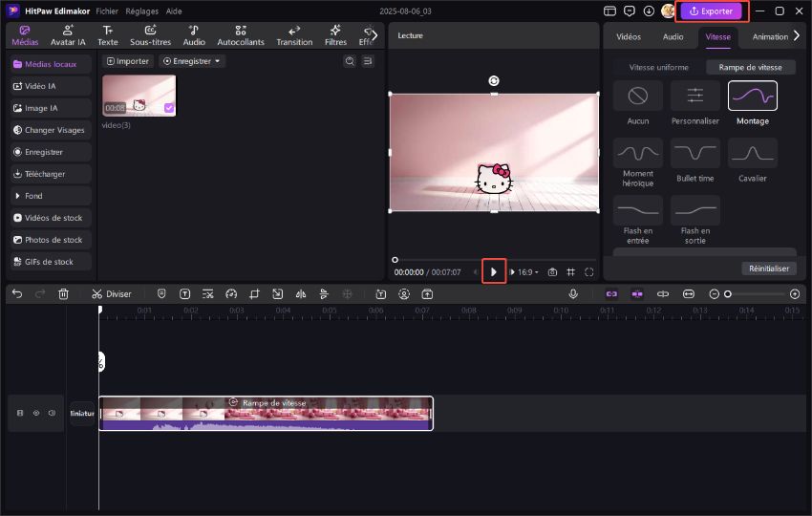Click the rotate handle above the preview
Viewport: 812px width, 516px height.
click(x=494, y=81)
